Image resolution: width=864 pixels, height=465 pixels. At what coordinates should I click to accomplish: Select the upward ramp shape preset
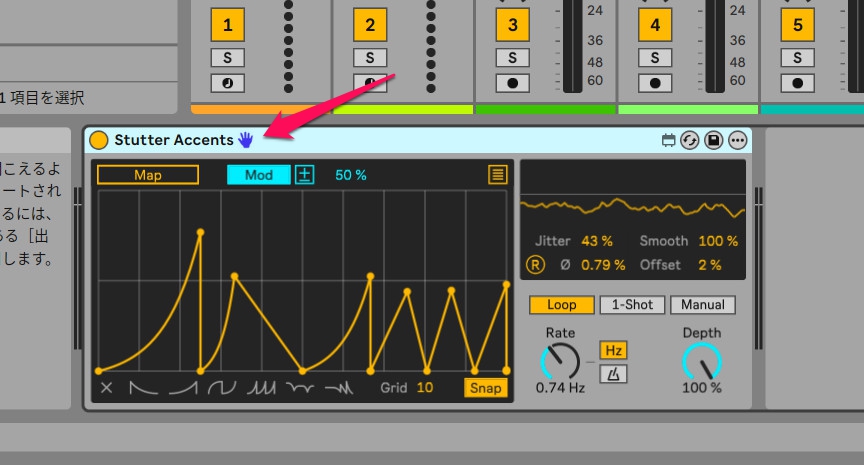pos(183,387)
